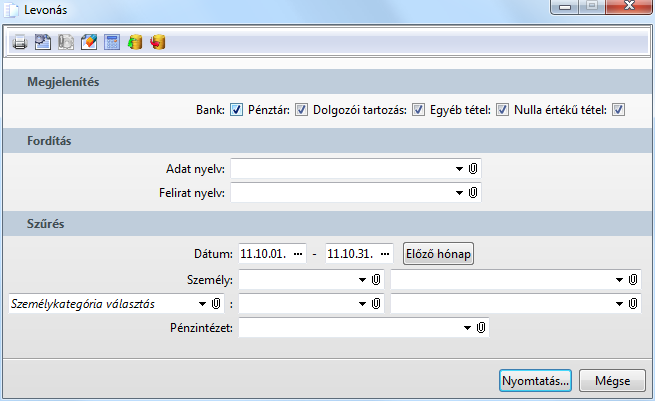Open the Személykategória választás dropdown
Viewport: 655px width, 401px height.
coord(202,304)
